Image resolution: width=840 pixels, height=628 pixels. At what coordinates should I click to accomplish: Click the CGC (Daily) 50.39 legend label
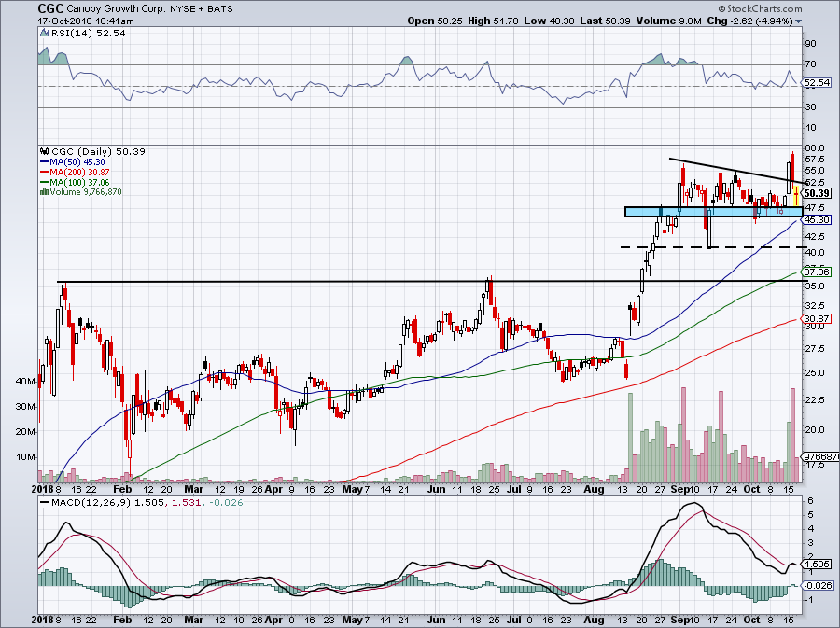pyautogui.click(x=99, y=152)
